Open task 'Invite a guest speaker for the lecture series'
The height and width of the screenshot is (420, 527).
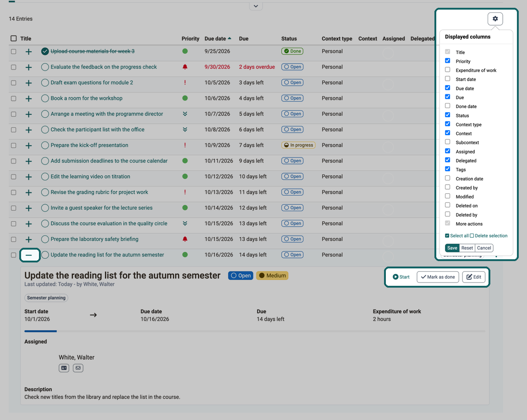coord(101,207)
